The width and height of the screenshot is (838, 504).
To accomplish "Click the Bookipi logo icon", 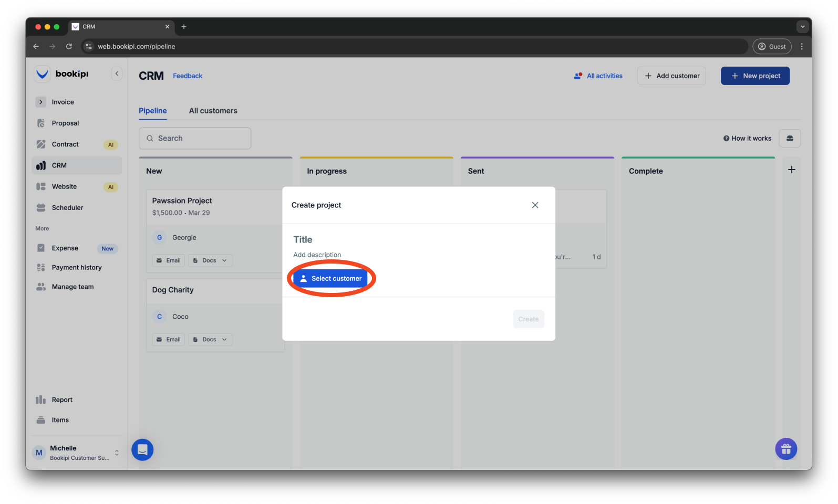I will 42,74.
